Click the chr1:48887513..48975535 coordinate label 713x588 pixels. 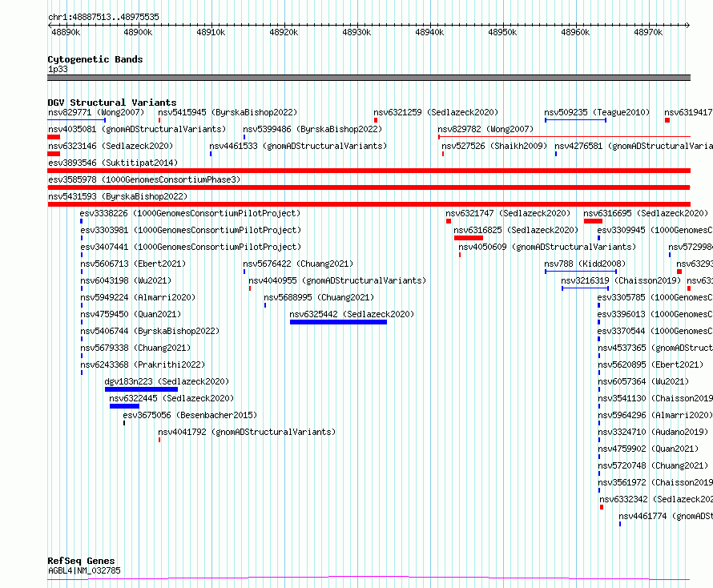103,18
